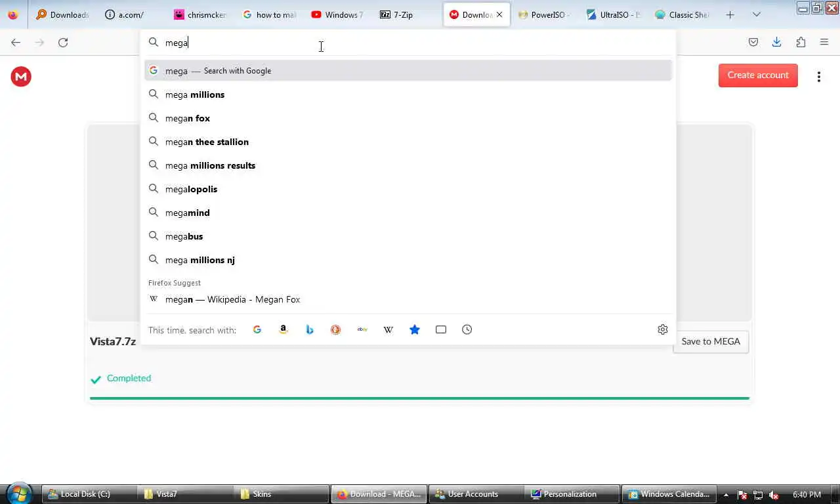Viewport: 840px width, 504px height.
Task: Reload the current page
Action: pyautogui.click(x=63, y=42)
